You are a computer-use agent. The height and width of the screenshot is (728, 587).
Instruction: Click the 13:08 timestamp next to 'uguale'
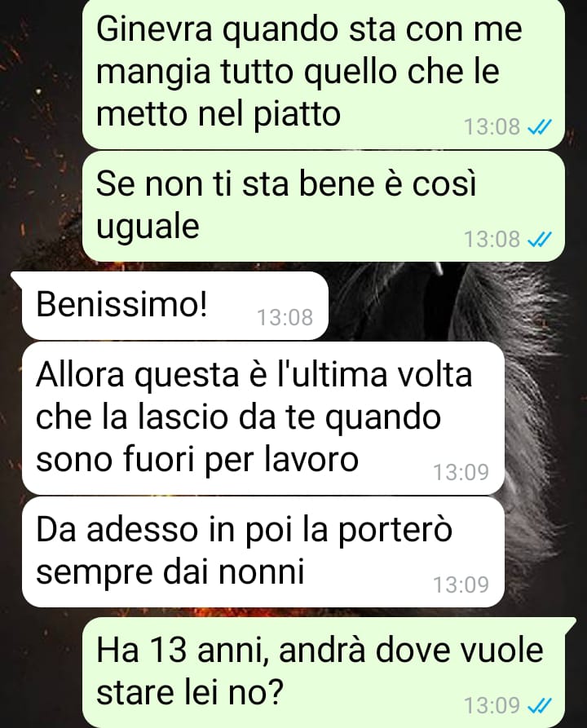[492, 240]
